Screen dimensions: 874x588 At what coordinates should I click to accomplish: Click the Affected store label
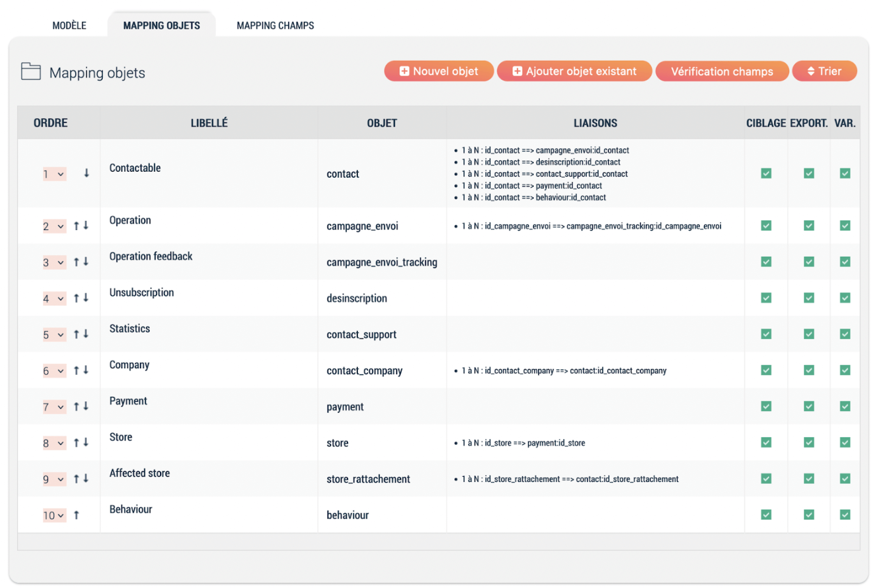point(139,473)
